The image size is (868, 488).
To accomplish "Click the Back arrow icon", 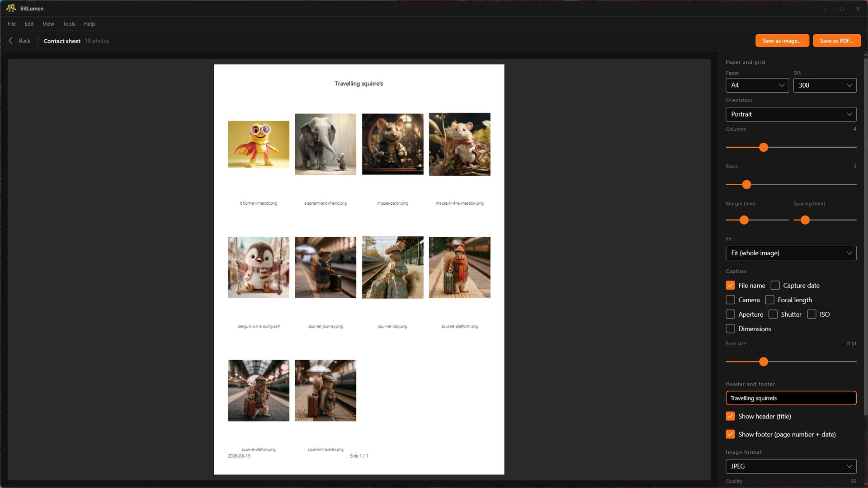I will (11, 41).
